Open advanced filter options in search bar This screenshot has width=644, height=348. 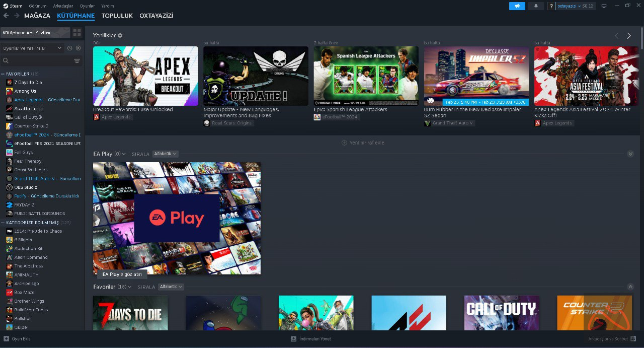pyautogui.click(x=77, y=61)
